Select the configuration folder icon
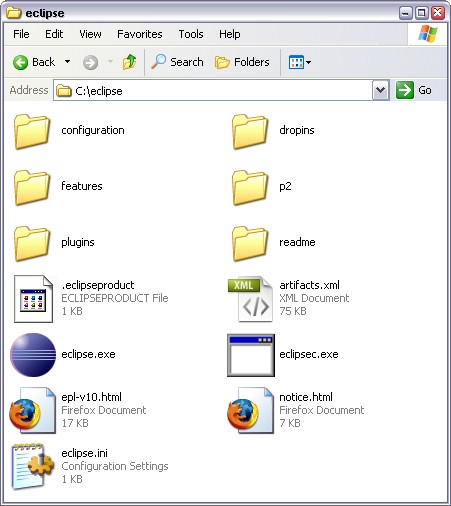451x506 pixels. 32,131
